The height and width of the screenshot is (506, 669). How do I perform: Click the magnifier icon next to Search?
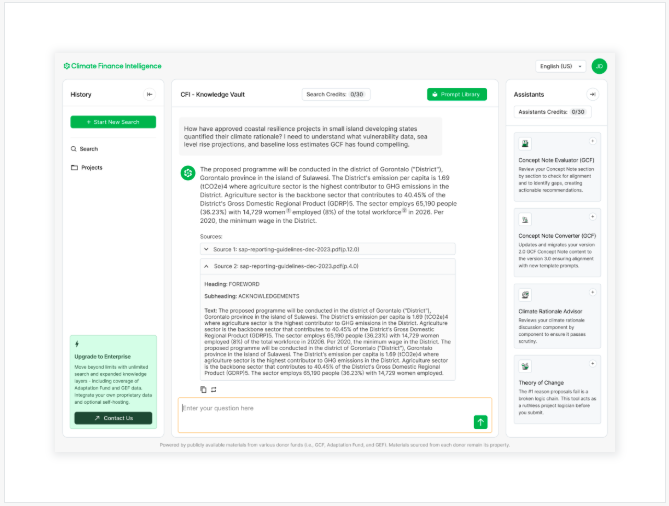[73, 149]
